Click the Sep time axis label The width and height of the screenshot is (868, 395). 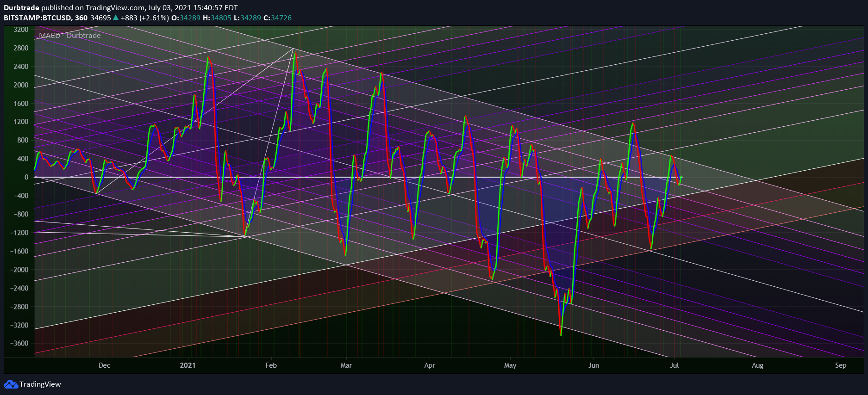pos(841,365)
